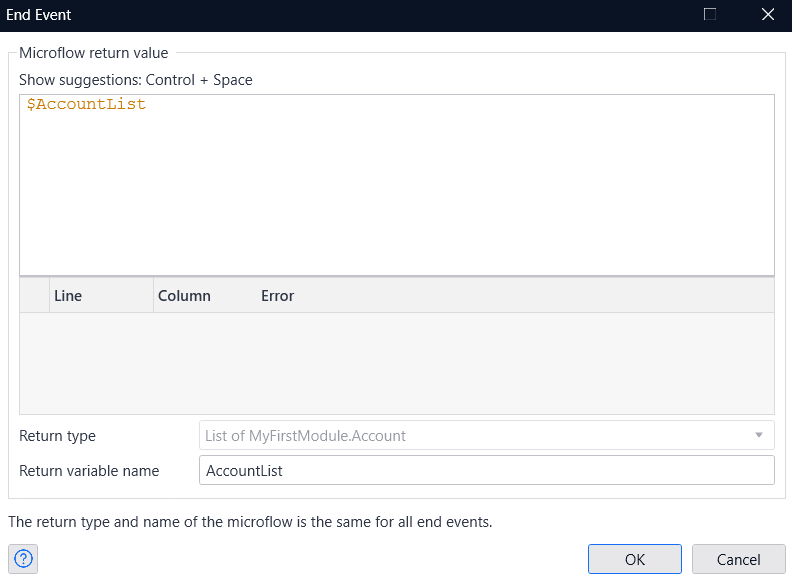Screen dimensions: 792x577
Task: Click the End Event title bar
Action: [x=300, y=15]
